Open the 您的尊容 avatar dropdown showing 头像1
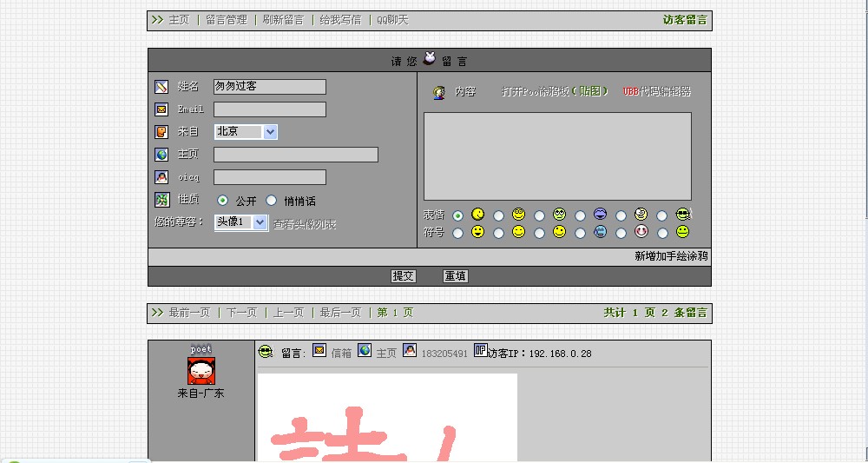 point(240,222)
